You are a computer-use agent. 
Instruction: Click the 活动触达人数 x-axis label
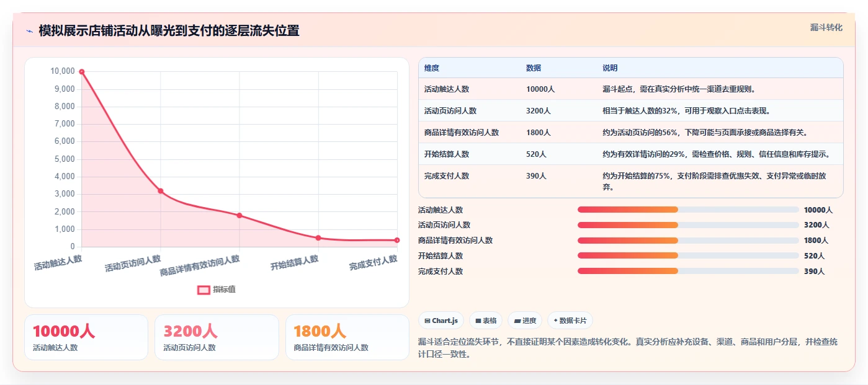pyautogui.click(x=58, y=263)
